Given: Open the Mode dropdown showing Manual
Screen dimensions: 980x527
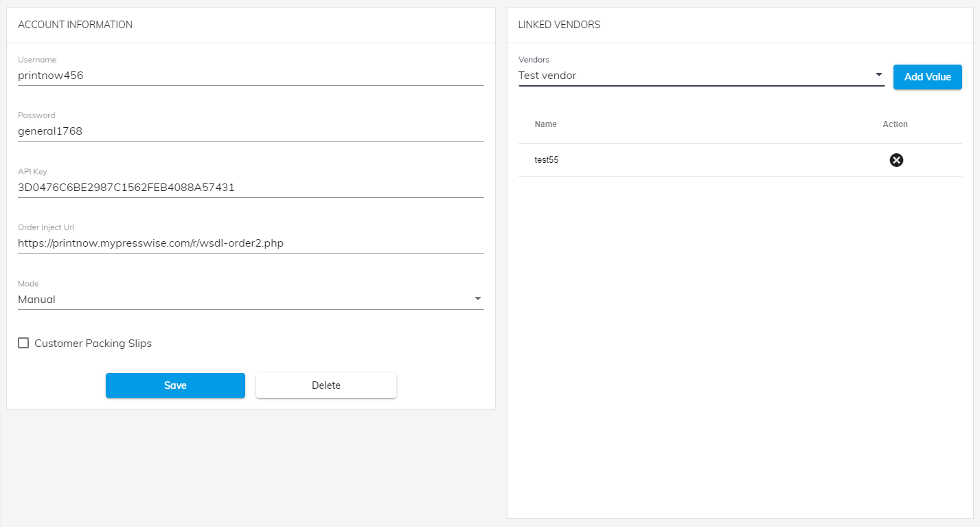Looking at the screenshot, I should point(251,299).
